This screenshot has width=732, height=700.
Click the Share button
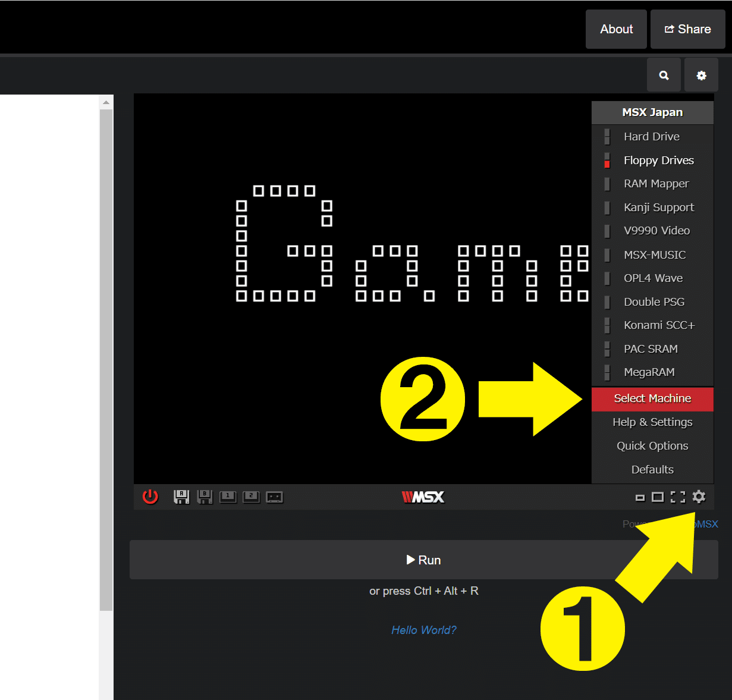[x=688, y=29]
